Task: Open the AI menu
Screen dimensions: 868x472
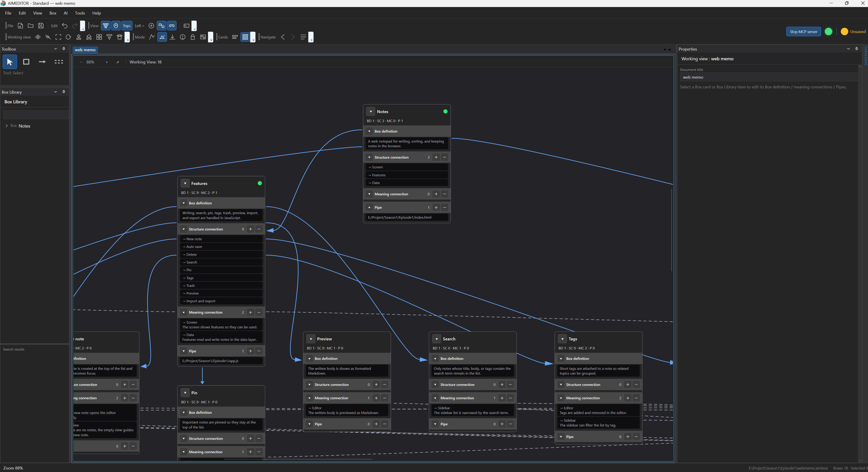Action: click(66, 13)
